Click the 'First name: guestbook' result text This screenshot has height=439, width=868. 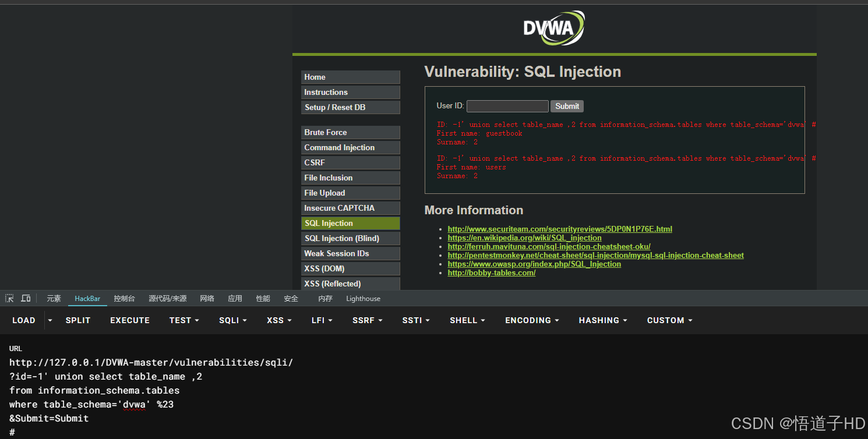tap(479, 133)
